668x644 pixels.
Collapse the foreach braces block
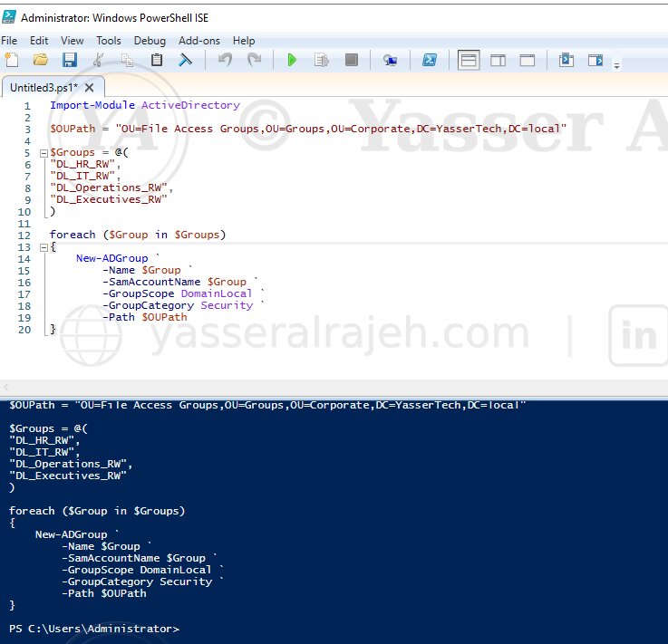coord(44,247)
